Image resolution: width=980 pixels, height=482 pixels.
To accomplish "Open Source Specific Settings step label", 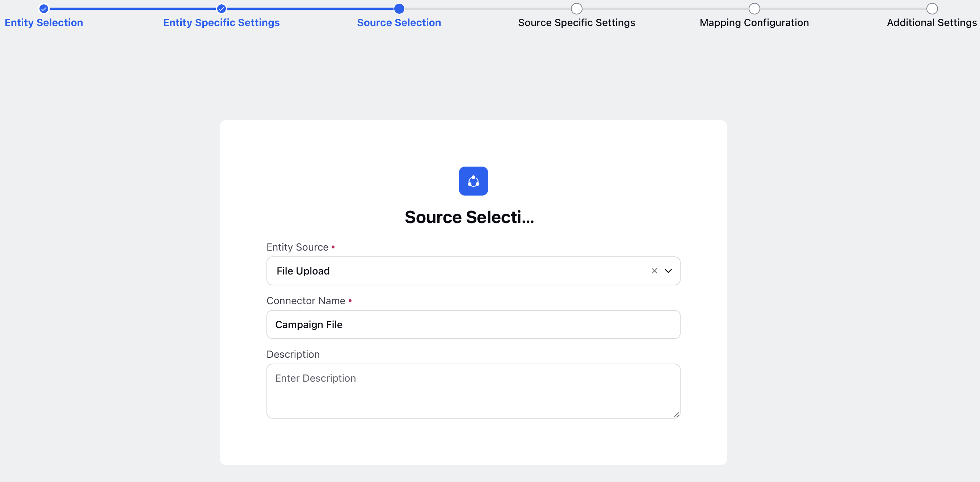I will (577, 23).
